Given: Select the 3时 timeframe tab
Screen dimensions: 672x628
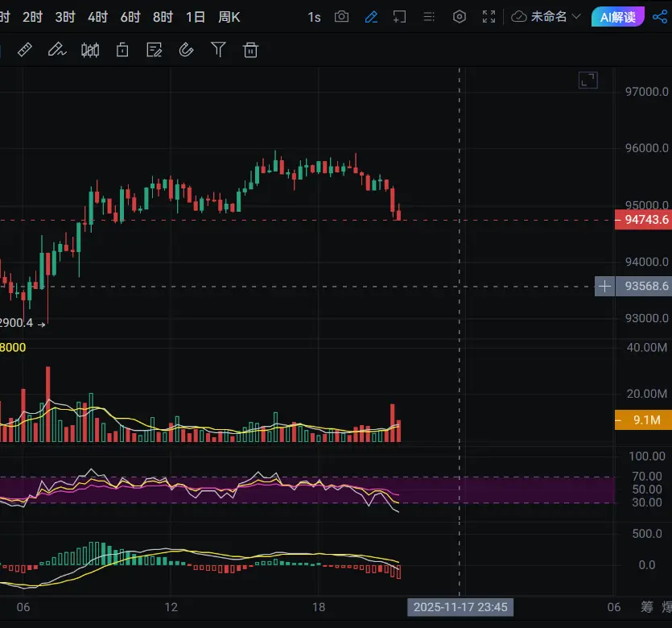Looking at the screenshot, I should pos(65,17).
